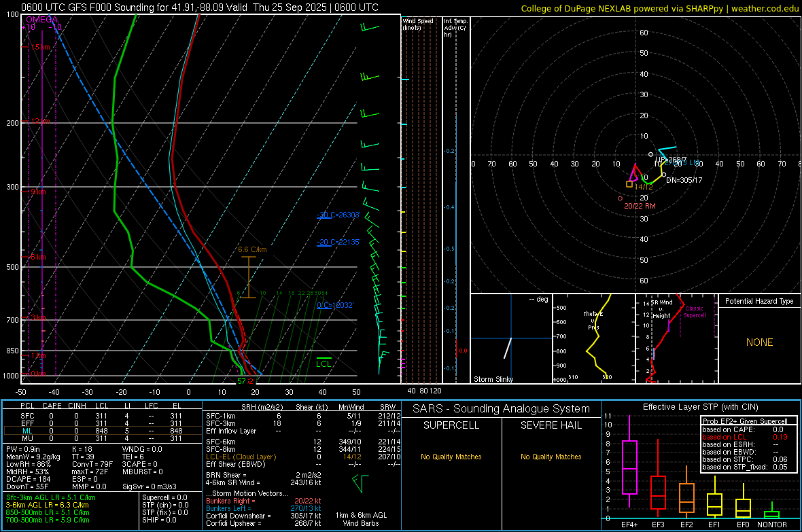Click the 'Corfidi Upshear = 268/7 kt' line
This screenshot has height=532, width=802.
click(264, 523)
